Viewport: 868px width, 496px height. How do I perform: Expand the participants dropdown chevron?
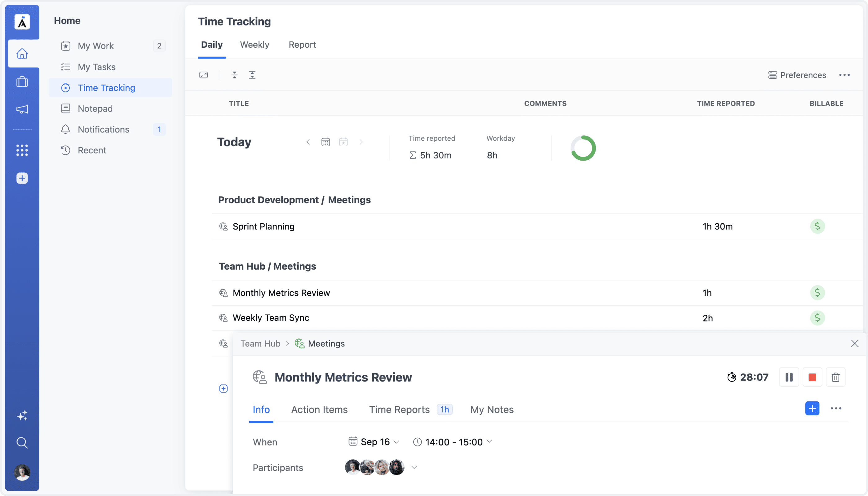pyautogui.click(x=414, y=467)
